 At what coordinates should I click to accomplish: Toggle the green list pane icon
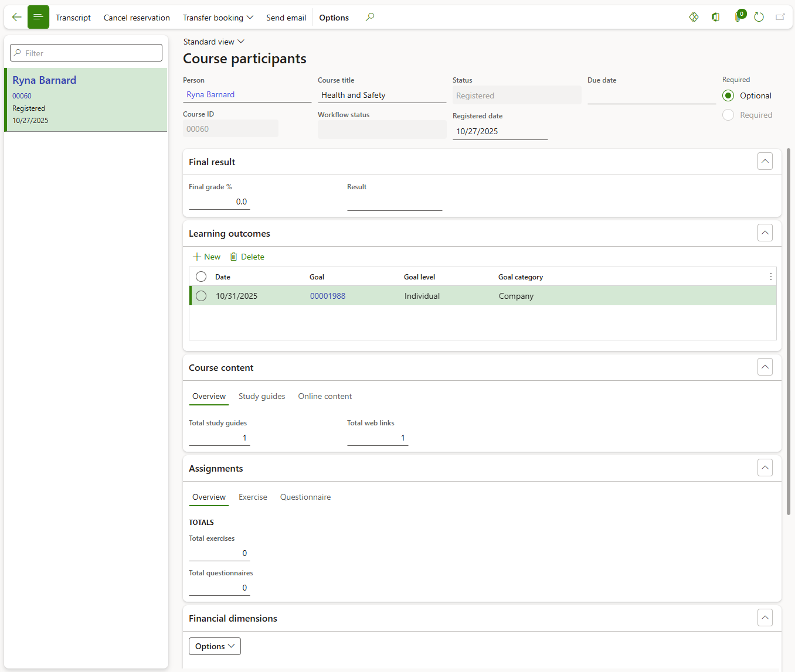click(x=38, y=17)
